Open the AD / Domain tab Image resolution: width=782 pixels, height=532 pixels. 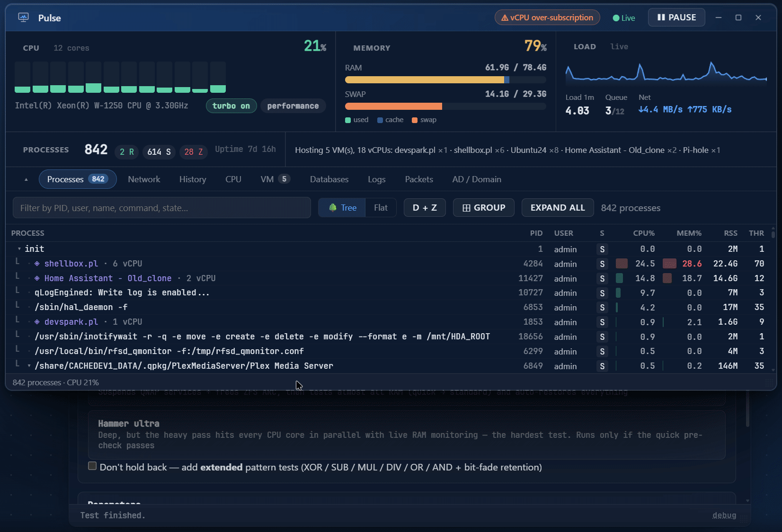pyautogui.click(x=477, y=179)
